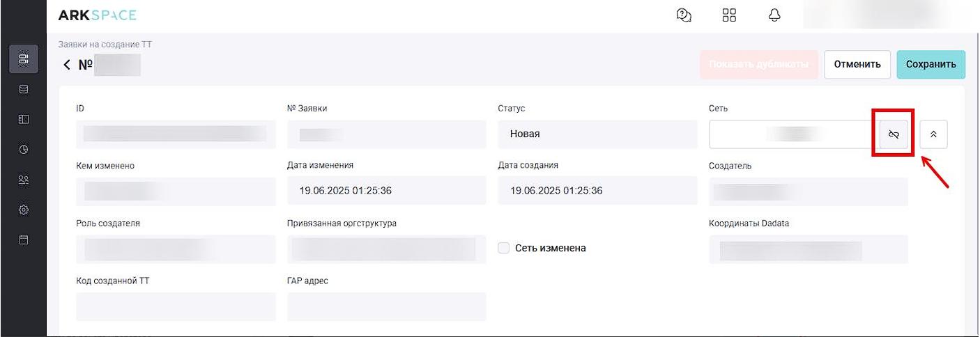The image size is (980, 337).
Task: Open the notifications bell
Action: [774, 15]
